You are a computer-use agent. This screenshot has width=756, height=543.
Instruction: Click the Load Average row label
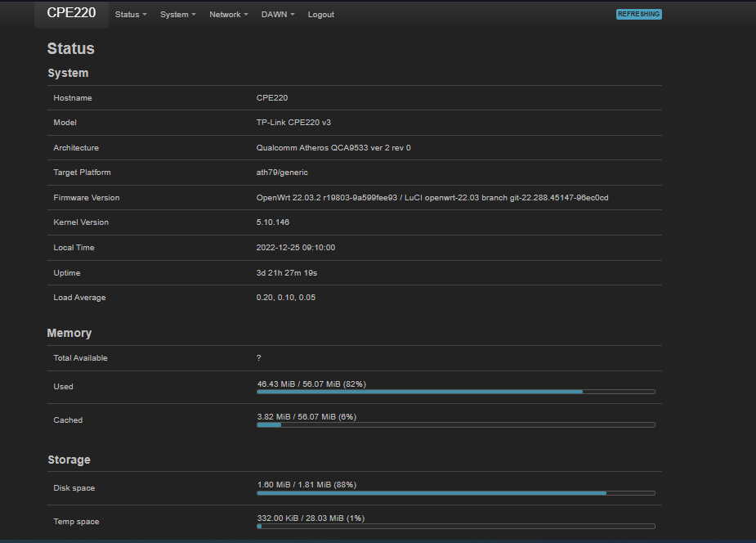click(79, 298)
